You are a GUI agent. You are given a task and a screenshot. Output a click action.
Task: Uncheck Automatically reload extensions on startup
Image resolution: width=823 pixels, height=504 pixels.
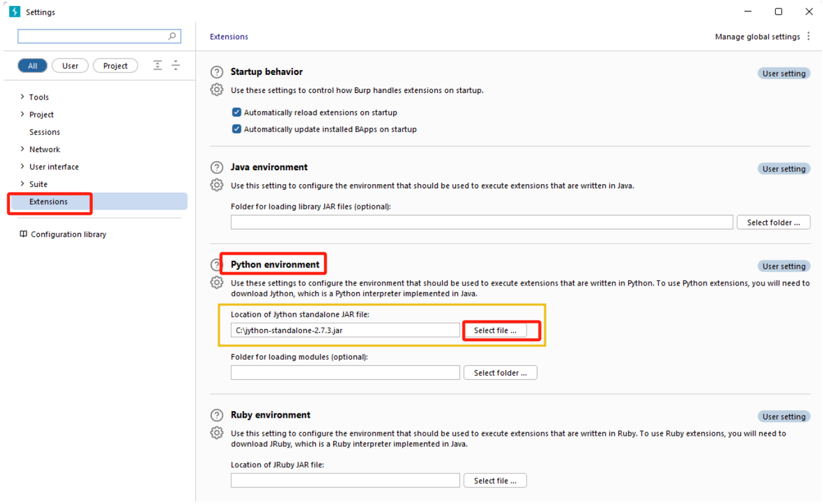tap(237, 112)
